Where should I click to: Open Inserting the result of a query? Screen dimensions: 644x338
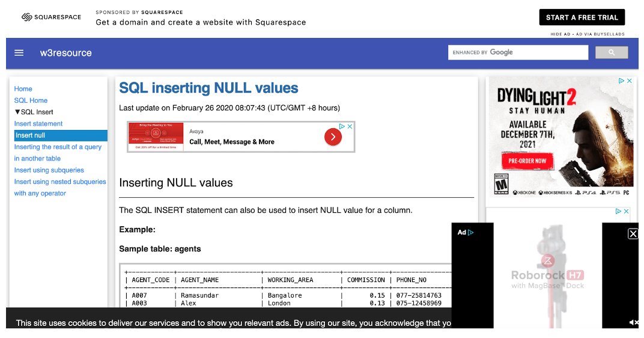(x=58, y=153)
